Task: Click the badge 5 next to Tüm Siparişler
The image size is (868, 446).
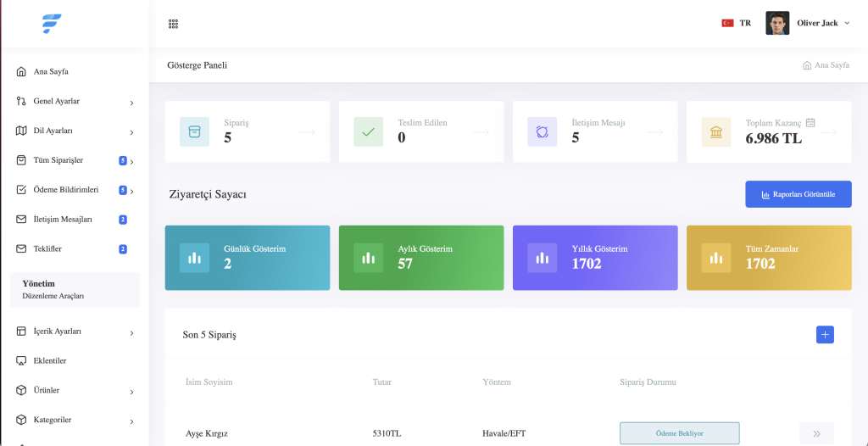Action: pyautogui.click(x=123, y=160)
